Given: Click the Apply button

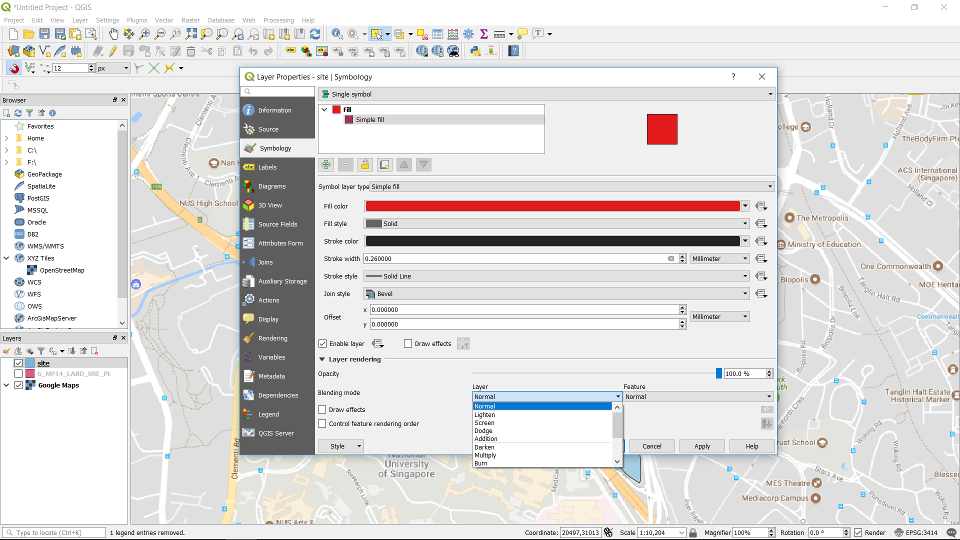Looking at the screenshot, I should pos(702,446).
